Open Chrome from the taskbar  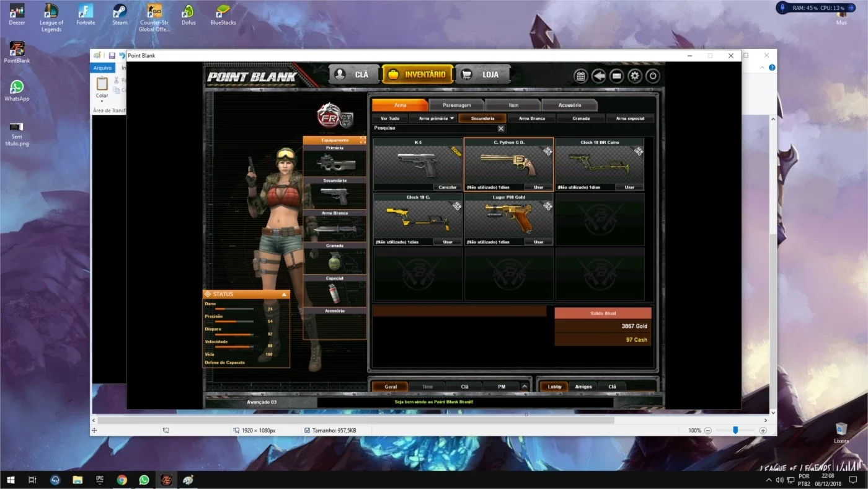[x=122, y=480]
